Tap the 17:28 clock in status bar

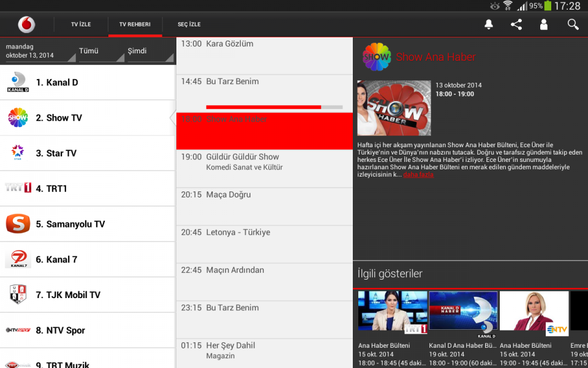click(x=567, y=6)
